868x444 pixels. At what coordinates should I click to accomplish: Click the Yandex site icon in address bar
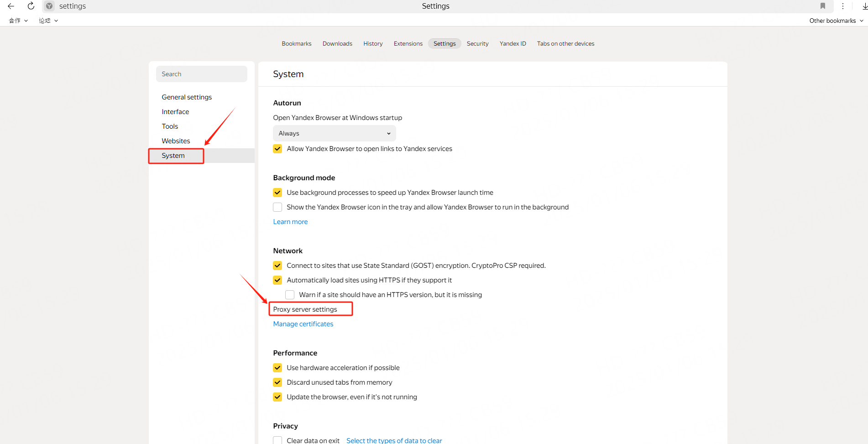pos(49,6)
